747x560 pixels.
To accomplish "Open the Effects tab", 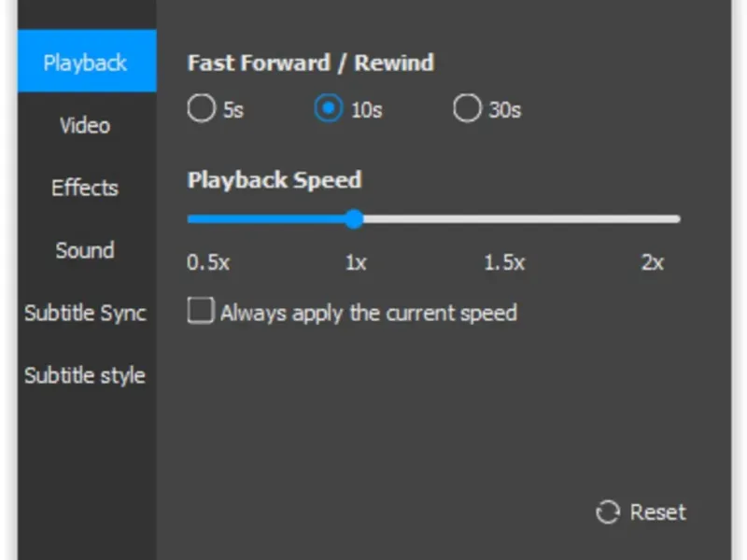I will [x=86, y=188].
